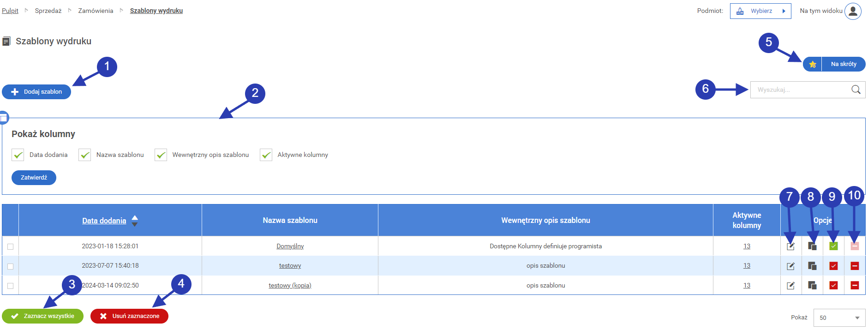Open the Pokaż rows-per-page dropdown
Screen dimensions: 868x330
[x=839, y=318]
